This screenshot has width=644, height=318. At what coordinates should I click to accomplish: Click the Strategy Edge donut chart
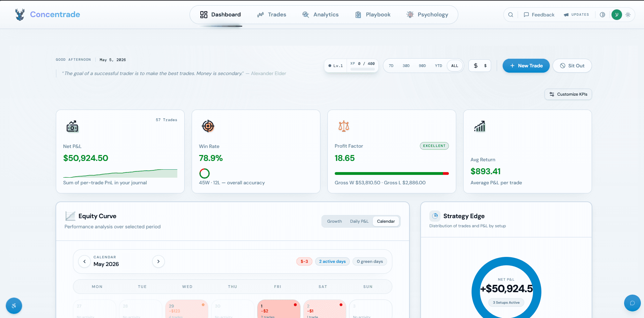tap(506, 291)
